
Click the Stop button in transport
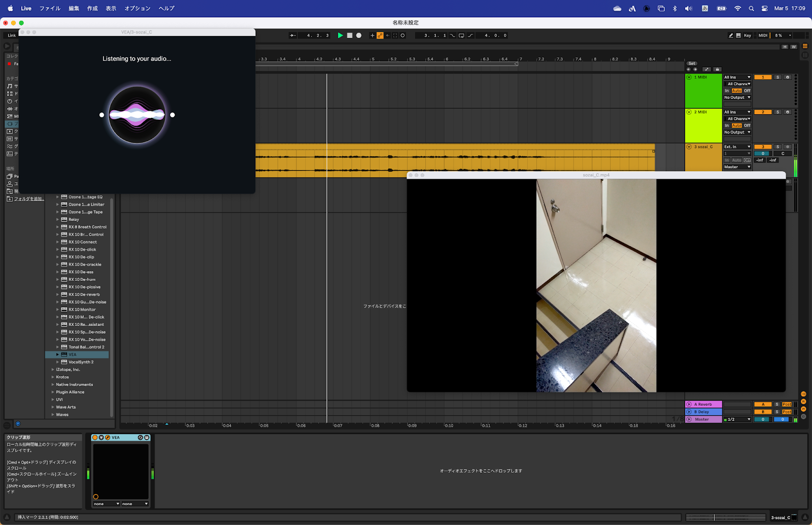pyautogui.click(x=350, y=36)
